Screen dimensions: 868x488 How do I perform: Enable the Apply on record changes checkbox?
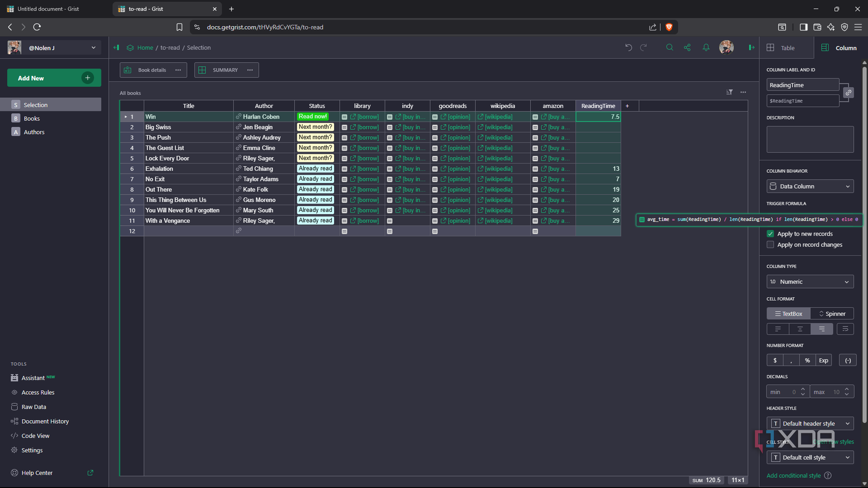tap(770, 245)
